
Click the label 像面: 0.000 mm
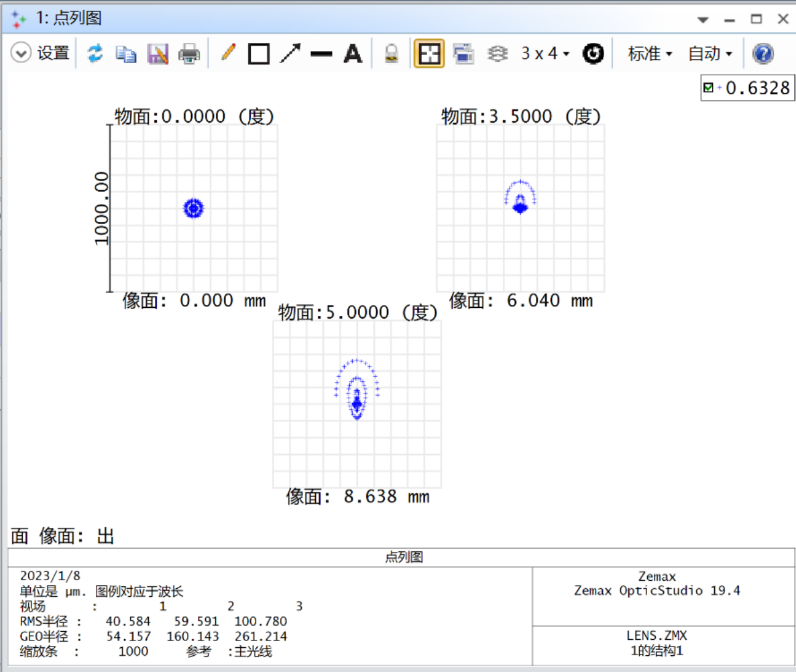click(x=194, y=300)
